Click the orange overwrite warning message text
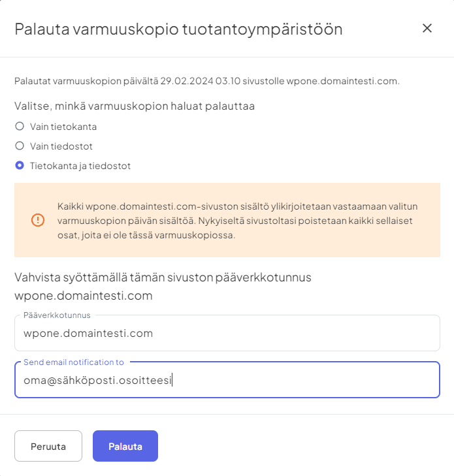The image size is (454, 476). click(237, 220)
